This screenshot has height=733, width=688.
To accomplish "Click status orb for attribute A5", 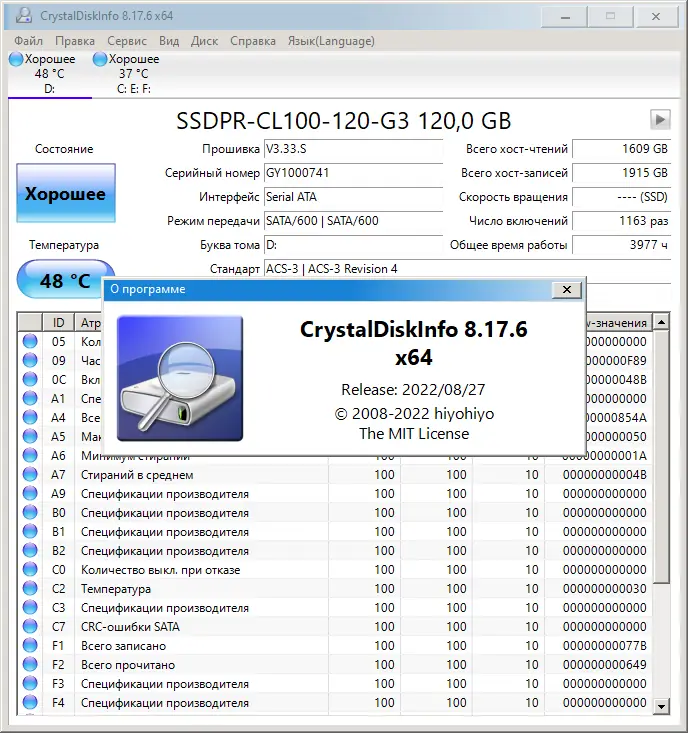I will pos(30,436).
